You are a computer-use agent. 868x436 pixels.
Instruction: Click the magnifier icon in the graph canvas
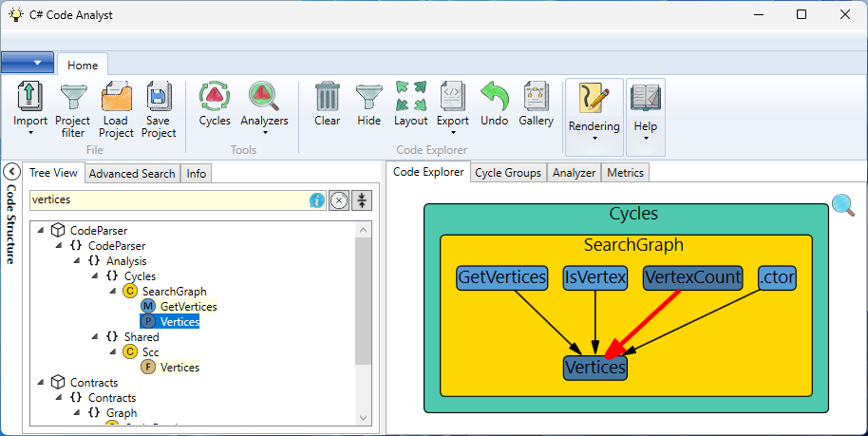(842, 205)
